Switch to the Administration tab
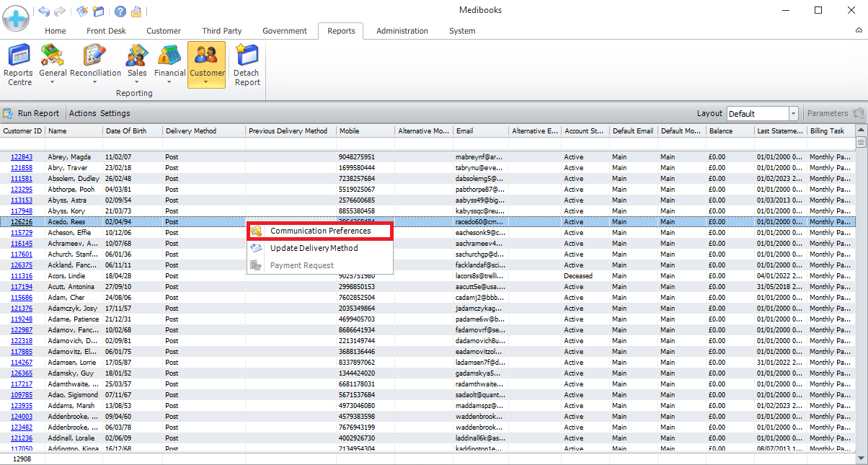Viewport: 868px width, 465px height. point(402,31)
